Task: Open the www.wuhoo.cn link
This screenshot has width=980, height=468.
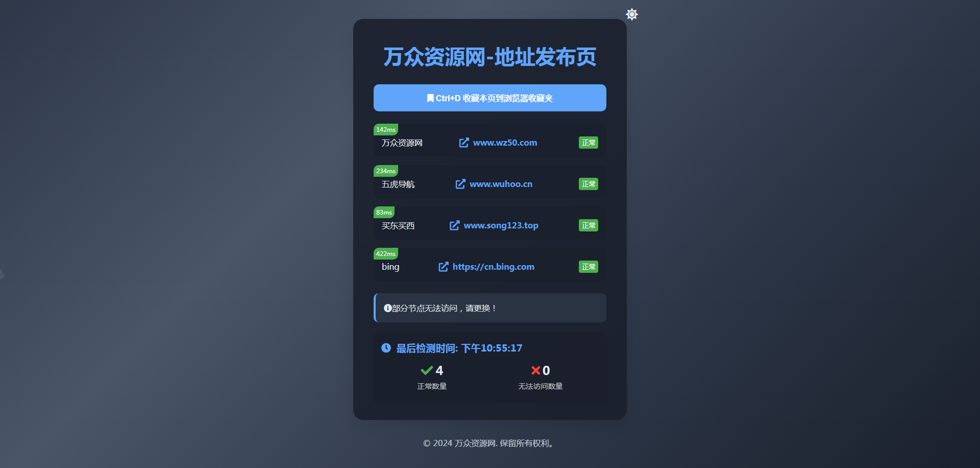Action: [501, 184]
